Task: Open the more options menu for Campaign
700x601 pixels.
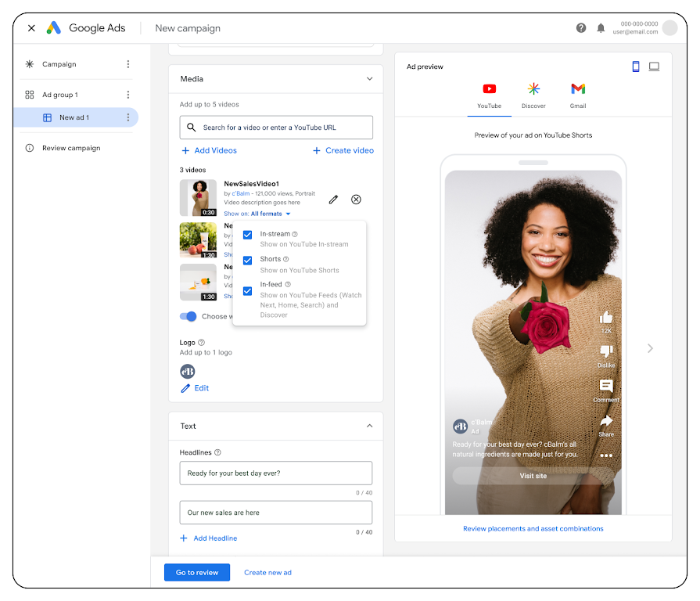Action: [128, 64]
